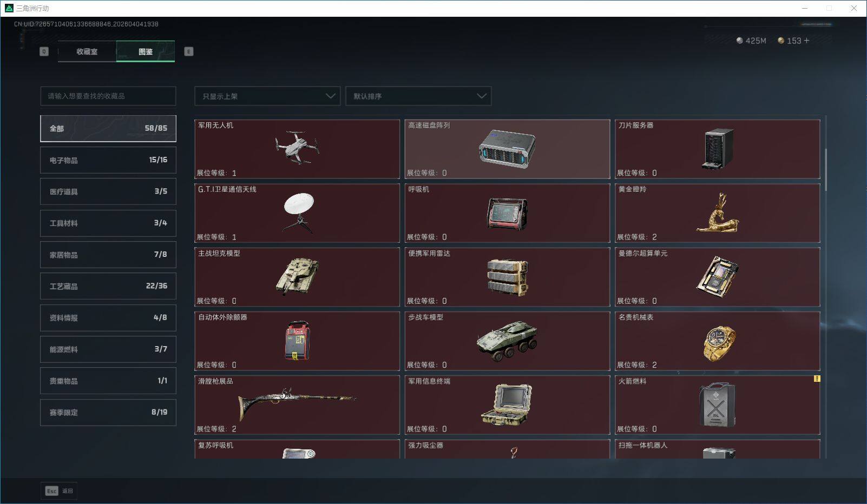Select the 赛季限定 category in the sidebar
Viewport: 867px width, 504px height.
pos(108,412)
